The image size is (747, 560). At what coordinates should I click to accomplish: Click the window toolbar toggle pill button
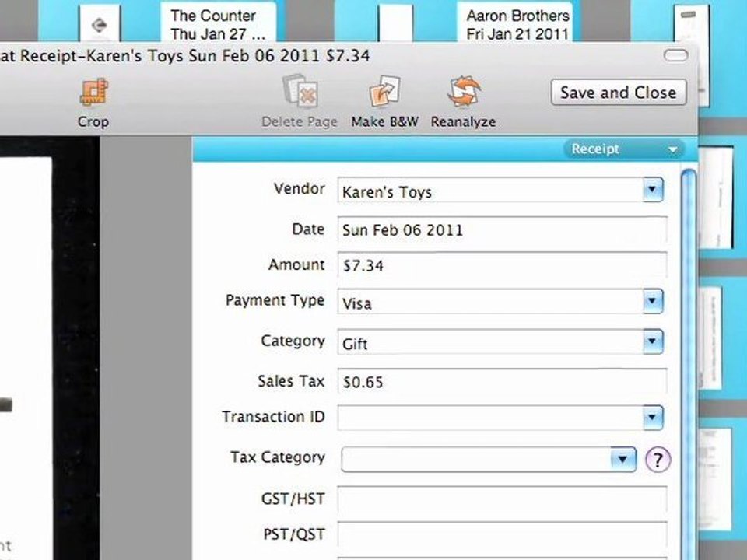point(675,56)
